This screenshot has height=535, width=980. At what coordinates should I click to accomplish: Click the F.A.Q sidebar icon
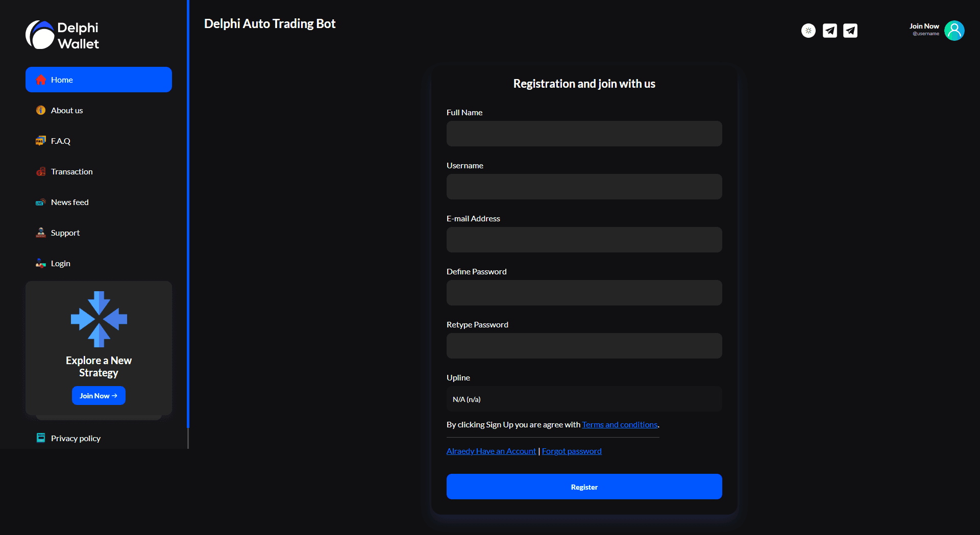point(41,141)
